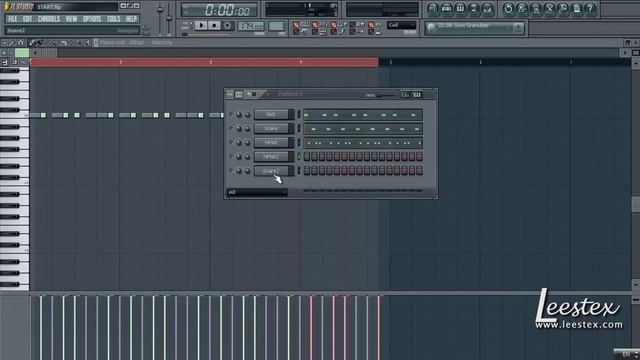
Task: Toggle the last step of Snare2
Action: click(419, 171)
